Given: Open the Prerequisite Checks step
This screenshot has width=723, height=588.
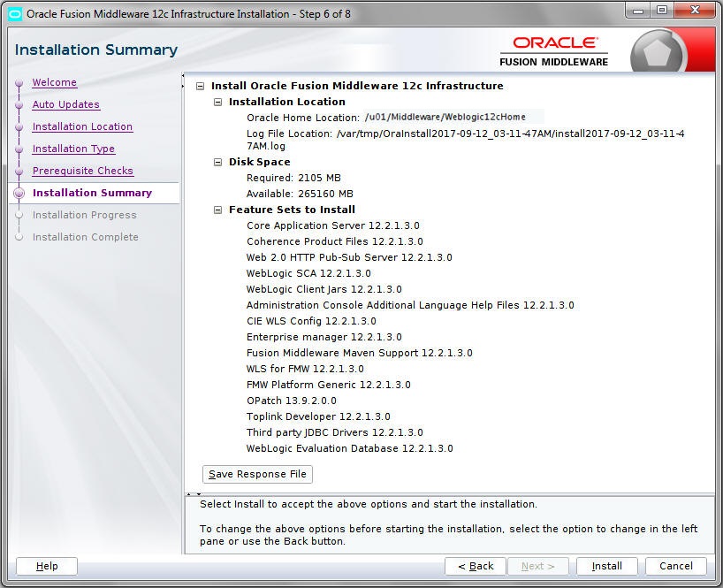Looking at the screenshot, I should pos(83,172).
